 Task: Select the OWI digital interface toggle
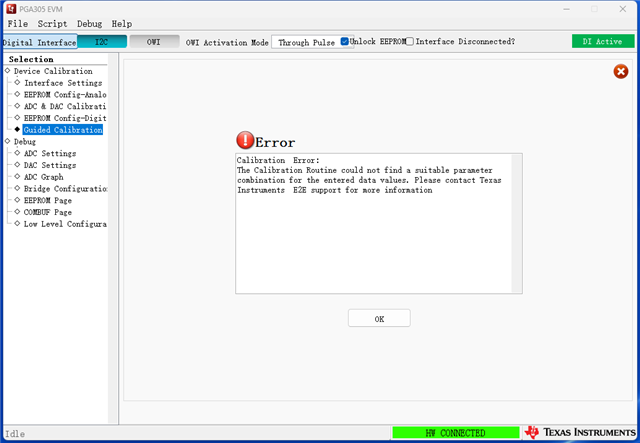[x=154, y=42]
